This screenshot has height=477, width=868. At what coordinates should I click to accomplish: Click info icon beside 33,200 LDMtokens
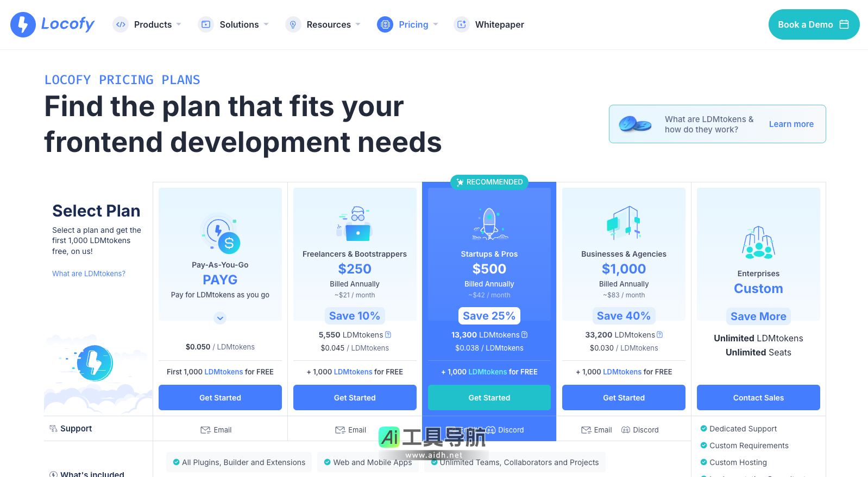click(x=659, y=335)
